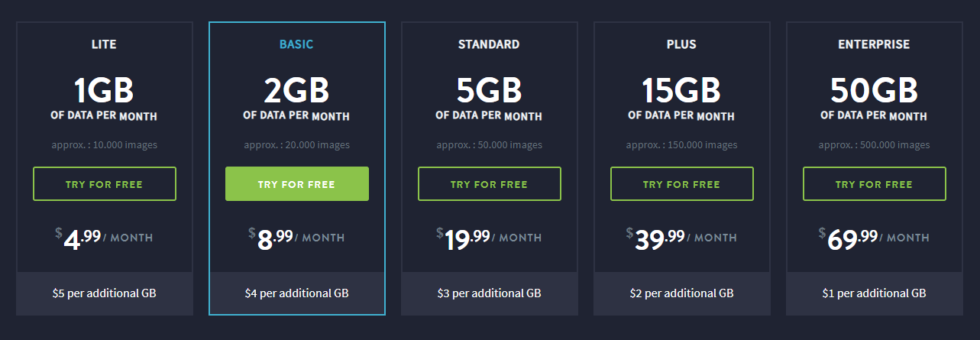Select the highlighted BASIC plan title

(297, 44)
